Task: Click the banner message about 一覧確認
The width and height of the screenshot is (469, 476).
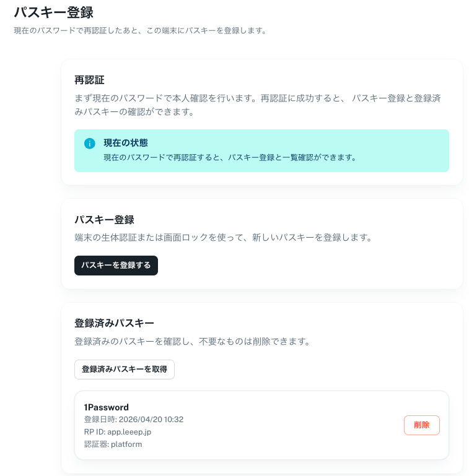Action: click(x=230, y=158)
